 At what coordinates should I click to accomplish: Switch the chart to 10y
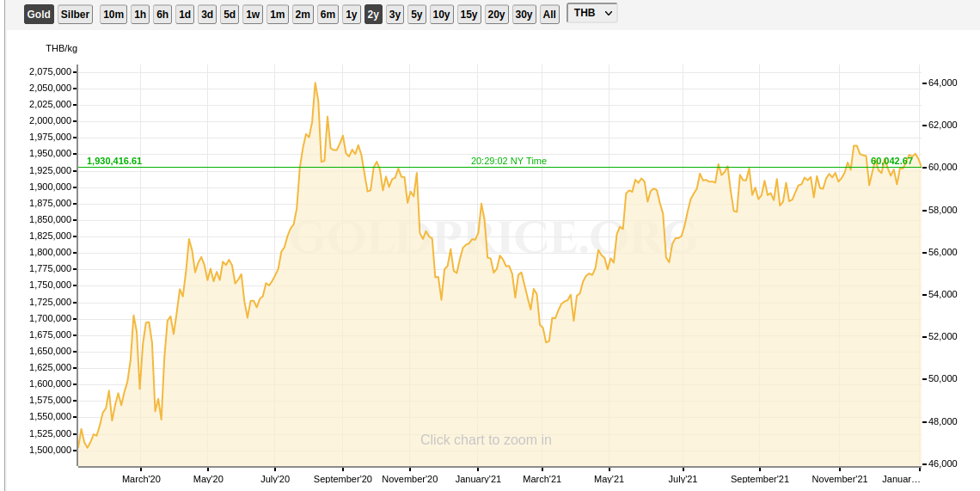coord(442,14)
